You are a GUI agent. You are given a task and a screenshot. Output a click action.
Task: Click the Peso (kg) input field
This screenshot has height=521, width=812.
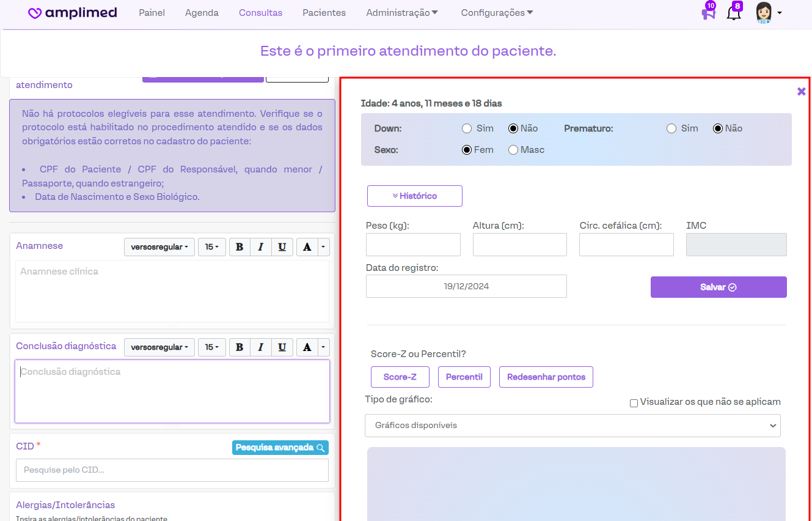(x=413, y=245)
